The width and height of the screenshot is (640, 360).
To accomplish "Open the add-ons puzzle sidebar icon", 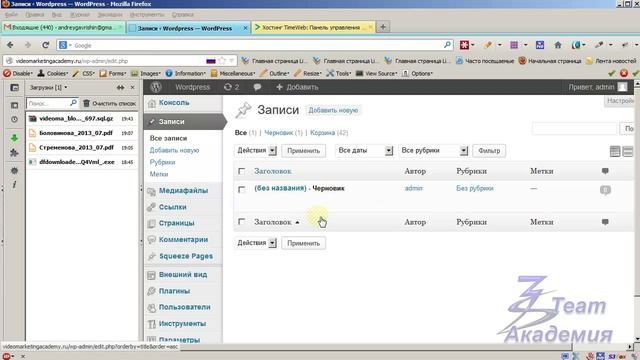I will (14, 153).
